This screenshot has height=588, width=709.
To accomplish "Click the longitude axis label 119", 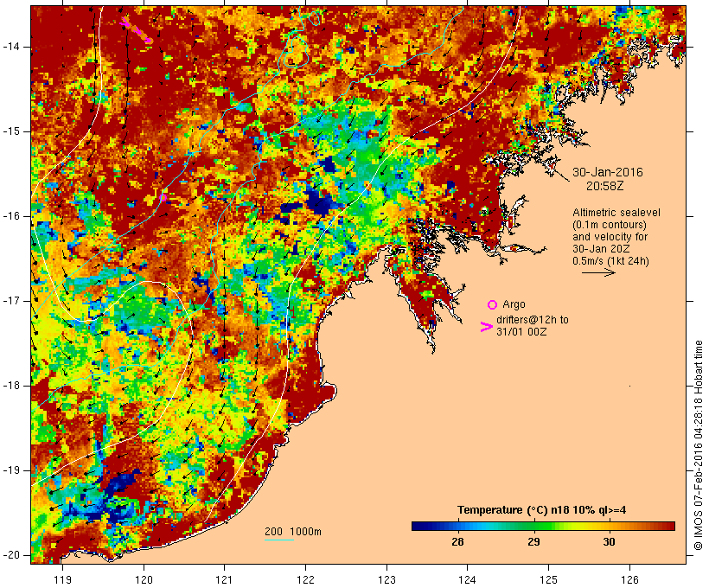I will 62,579.
